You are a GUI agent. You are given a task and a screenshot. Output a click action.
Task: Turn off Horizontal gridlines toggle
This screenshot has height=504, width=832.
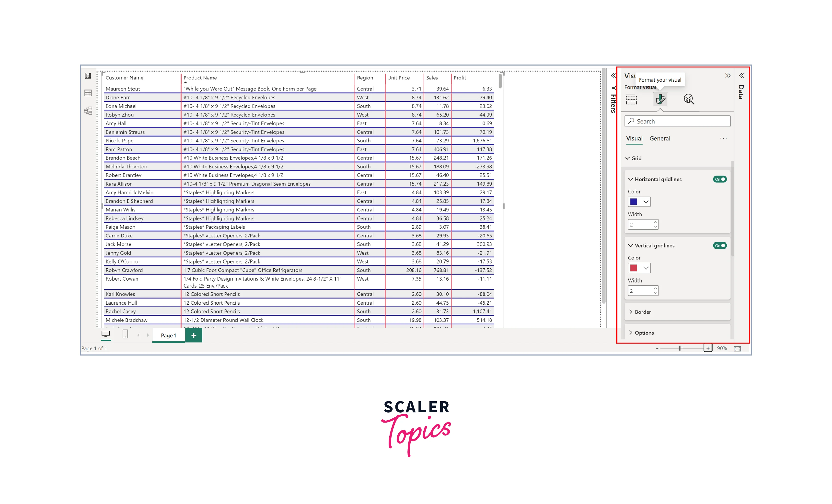coord(720,179)
